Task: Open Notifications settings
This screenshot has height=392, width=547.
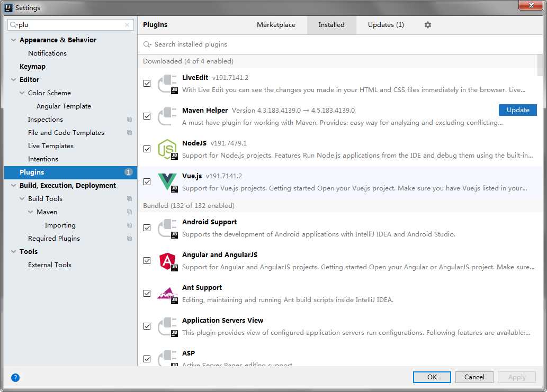Action: 48,53
